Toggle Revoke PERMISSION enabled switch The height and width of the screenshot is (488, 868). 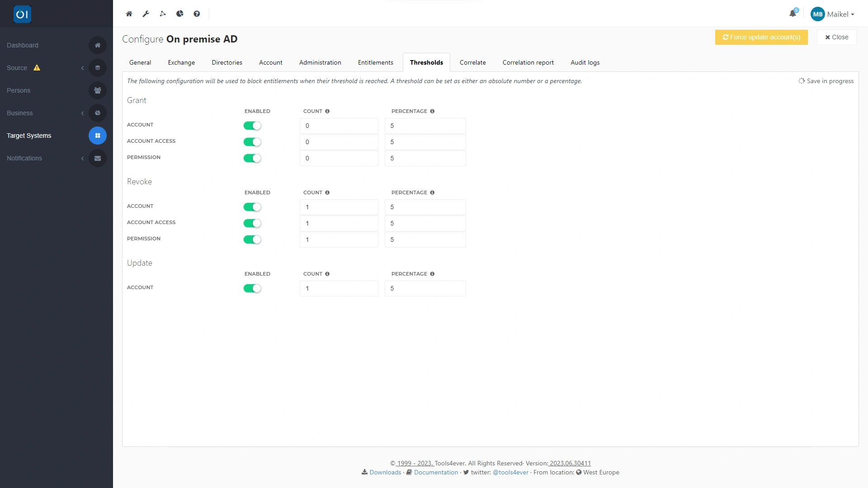tap(252, 239)
